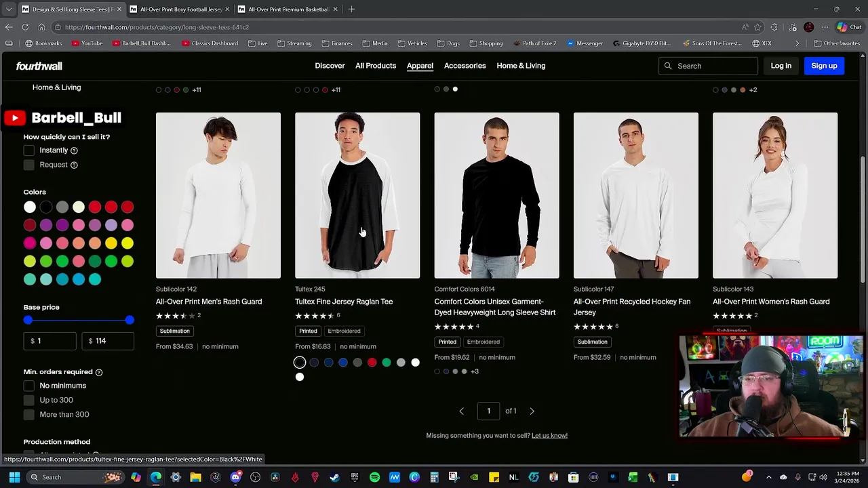Check the No minimums checkbox
This screenshot has height=488, width=868.
pos(28,386)
